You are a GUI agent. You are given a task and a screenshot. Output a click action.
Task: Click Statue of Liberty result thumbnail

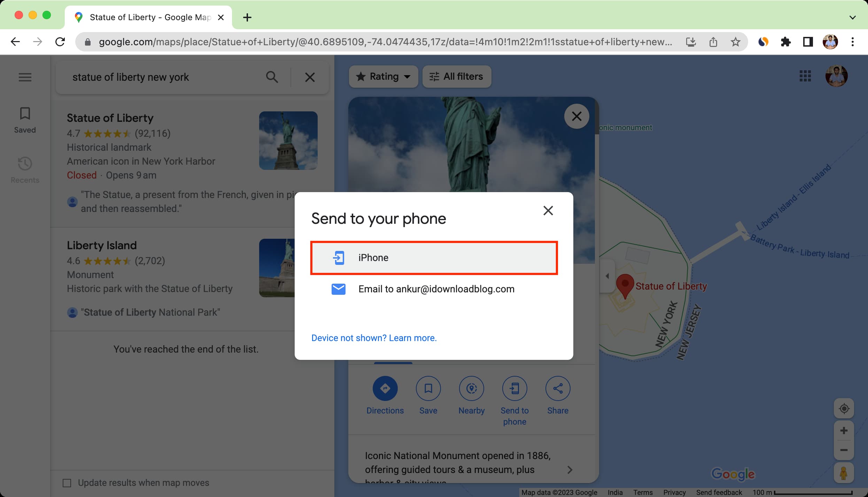(288, 141)
